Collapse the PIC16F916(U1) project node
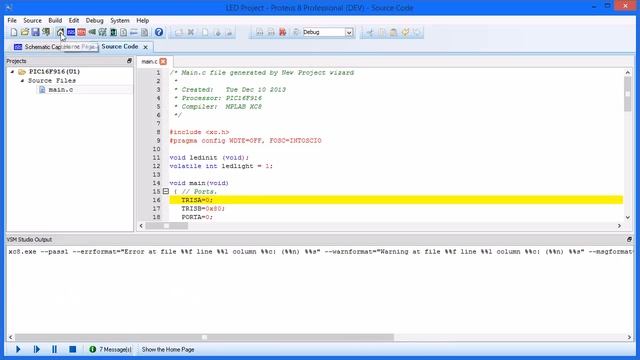This screenshot has width=640, height=360. point(12,72)
